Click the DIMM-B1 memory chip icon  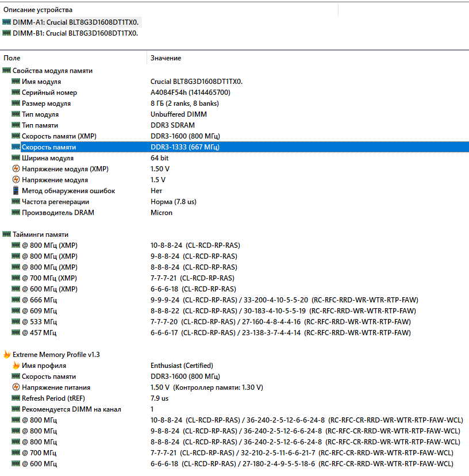(x=6, y=33)
